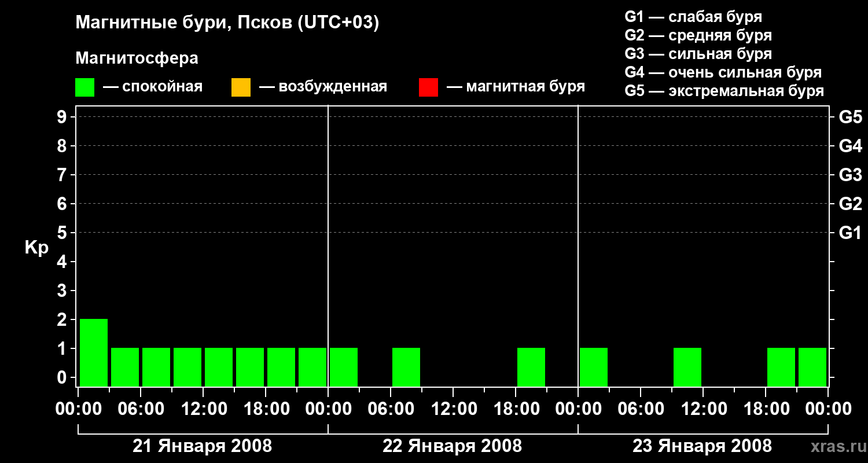Click the "G1 — слабая буря" legend line
This screenshot has width=868, height=463.
click(693, 17)
